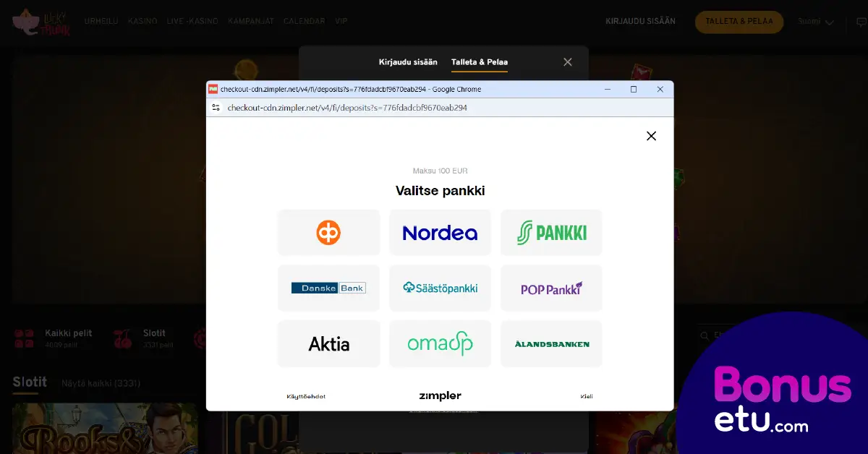The height and width of the screenshot is (454, 868).
Task: Pick S-Pankki for payment
Action: [x=551, y=233]
